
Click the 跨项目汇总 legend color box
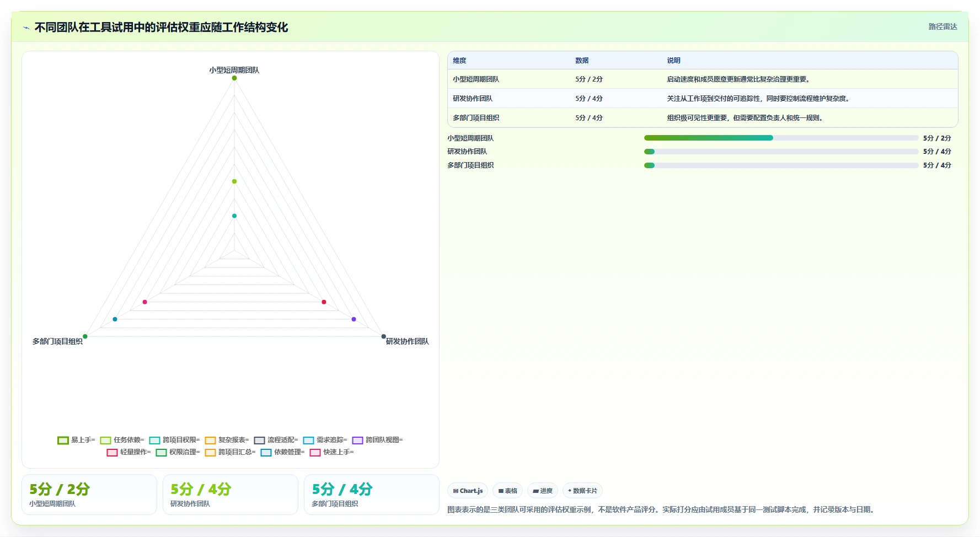point(210,452)
